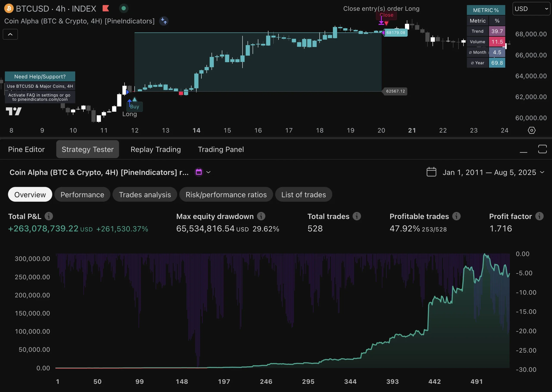Click the red flag bookmark next to INDEX
This screenshot has width=552, height=392.
click(x=106, y=8)
